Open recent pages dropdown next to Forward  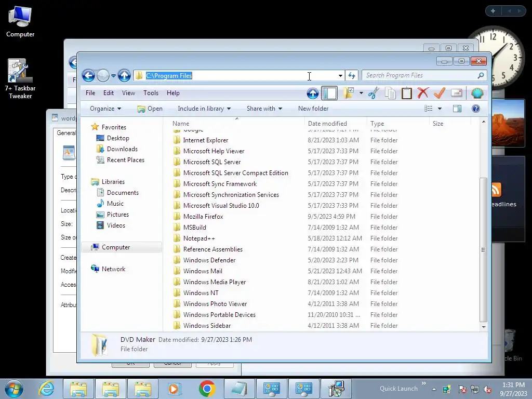tap(113, 75)
